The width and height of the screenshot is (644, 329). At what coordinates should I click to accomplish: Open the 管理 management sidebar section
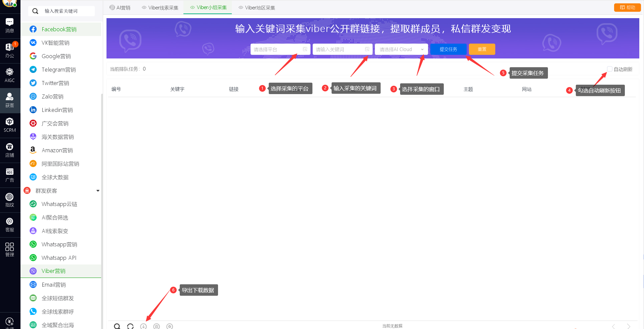click(10, 250)
